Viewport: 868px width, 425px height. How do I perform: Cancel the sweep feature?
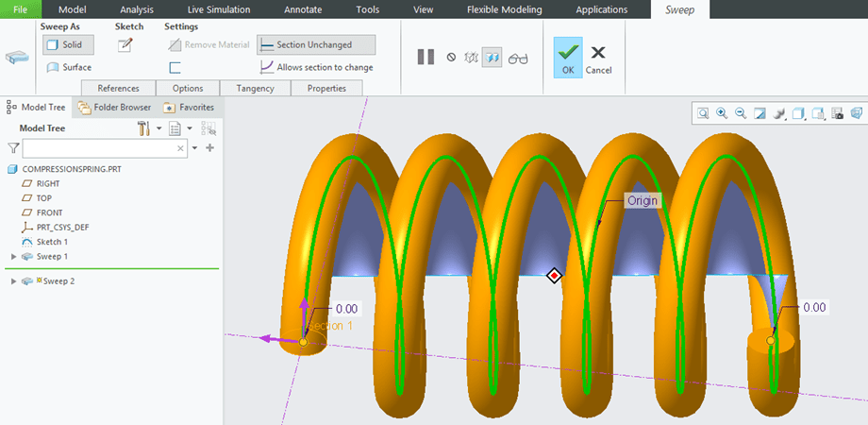coord(598,59)
